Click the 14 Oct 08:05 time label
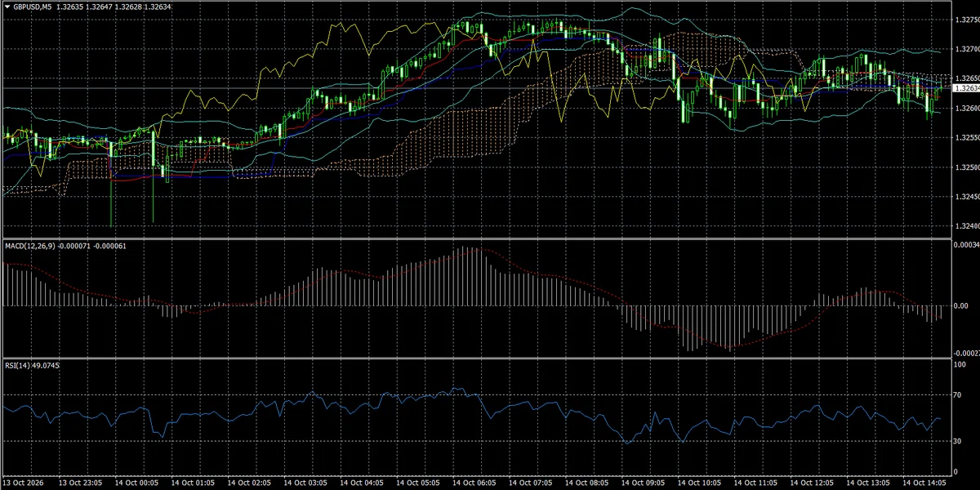Viewport: 980px width, 490px height. click(x=589, y=483)
